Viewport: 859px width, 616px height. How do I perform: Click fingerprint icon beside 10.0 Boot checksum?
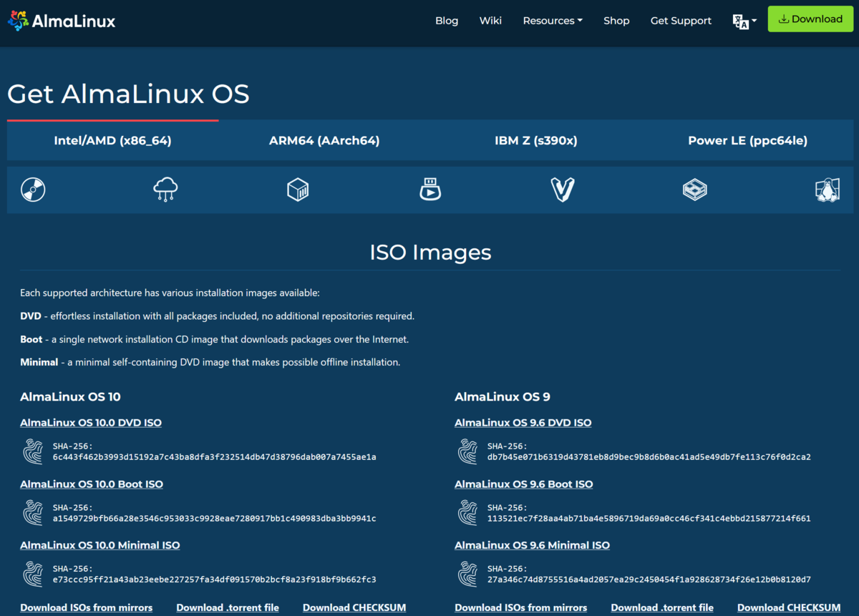(33, 513)
